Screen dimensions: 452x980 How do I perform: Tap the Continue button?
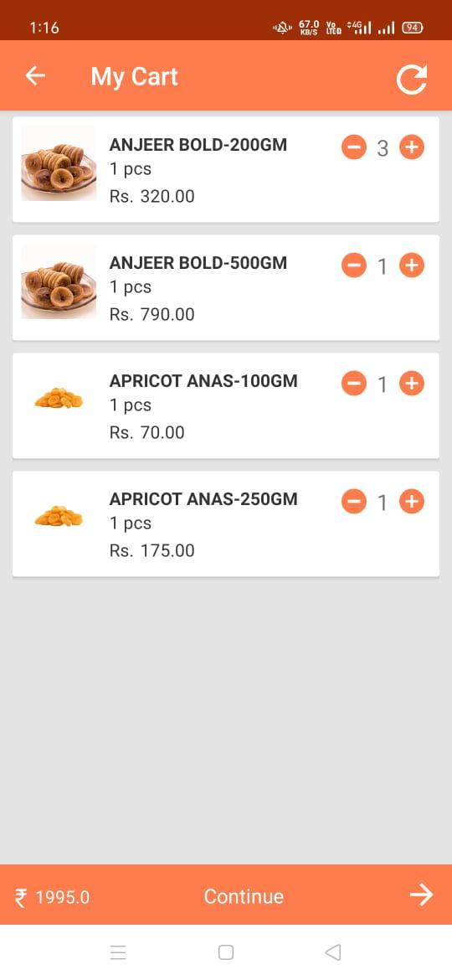[244, 896]
